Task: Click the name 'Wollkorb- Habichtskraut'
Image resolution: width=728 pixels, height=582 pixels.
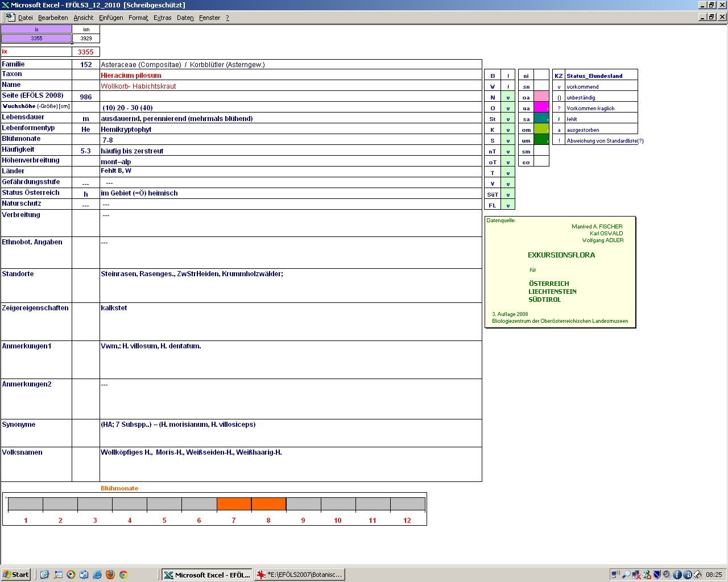Action: point(138,86)
